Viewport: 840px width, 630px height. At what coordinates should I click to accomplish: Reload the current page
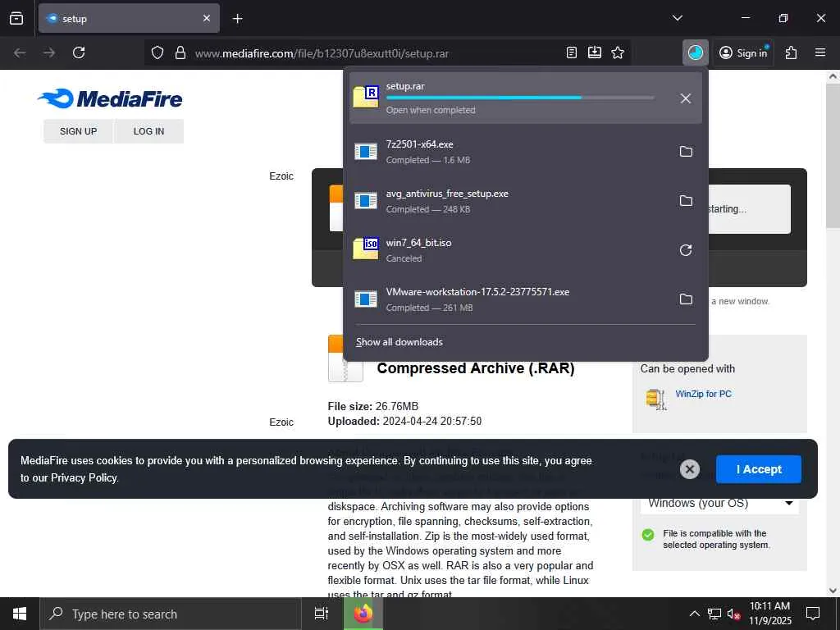79,52
